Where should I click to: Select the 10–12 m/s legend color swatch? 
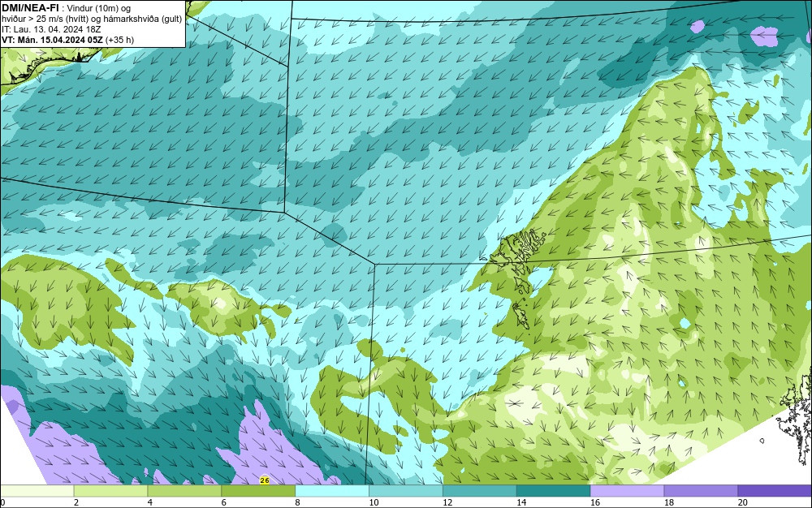(406, 491)
